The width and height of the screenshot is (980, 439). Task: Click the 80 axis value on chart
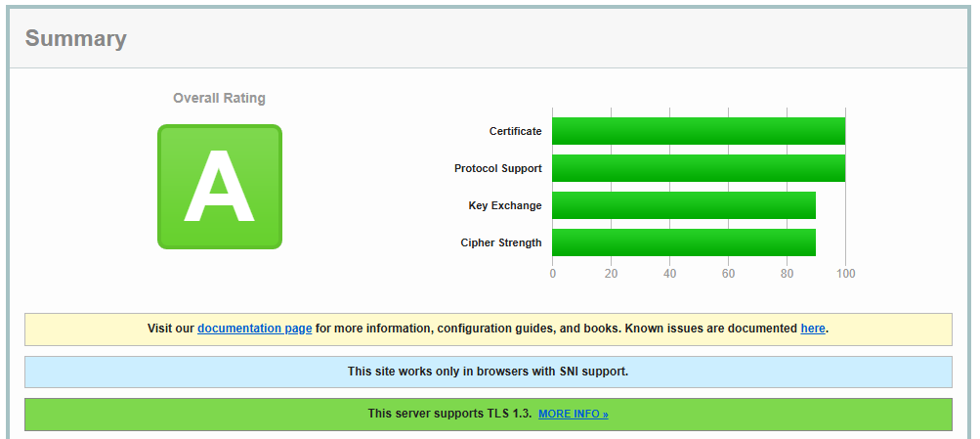[787, 274]
